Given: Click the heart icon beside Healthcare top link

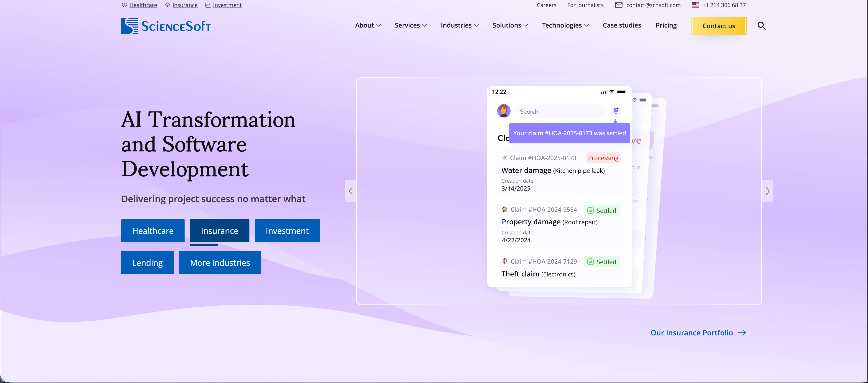Looking at the screenshot, I should tap(124, 5).
